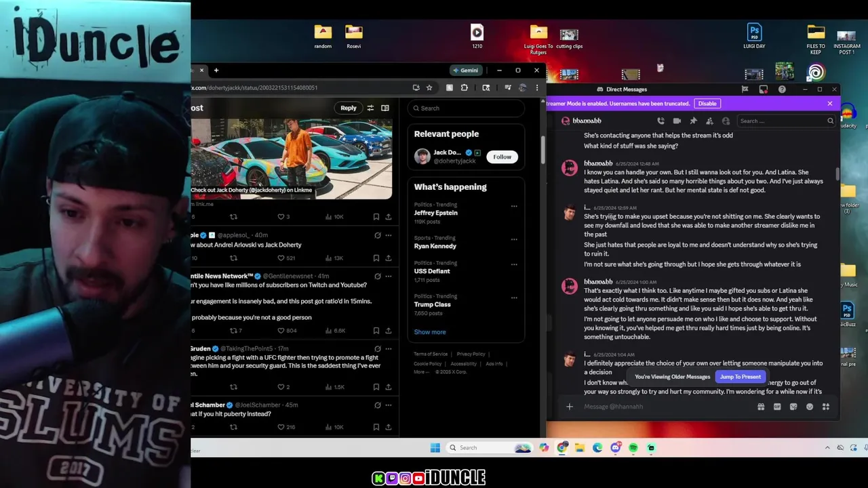Open the reply filter settings icon
Viewport: 868px width, 488px height.
click(370, 108)
